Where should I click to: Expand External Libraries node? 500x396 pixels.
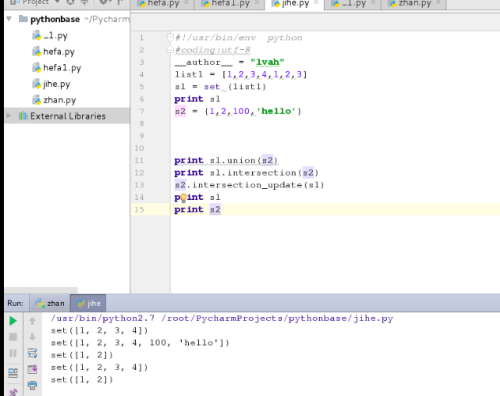9,116
